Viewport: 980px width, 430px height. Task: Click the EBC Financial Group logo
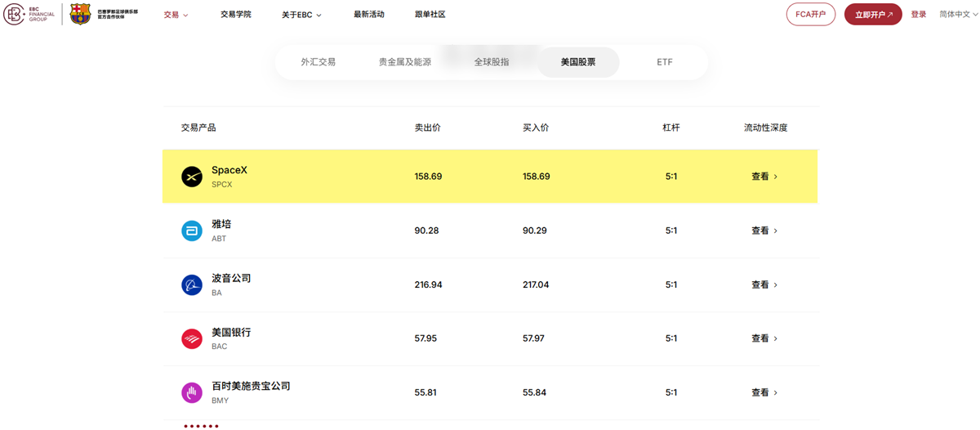pyautogui.click(x=29, y=14)
